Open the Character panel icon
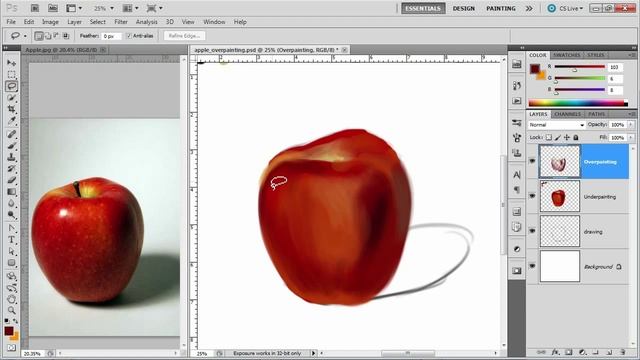Image resolution: width=640 pixels, height=360 pixels. pyautogui.click(x=517, y=175)
